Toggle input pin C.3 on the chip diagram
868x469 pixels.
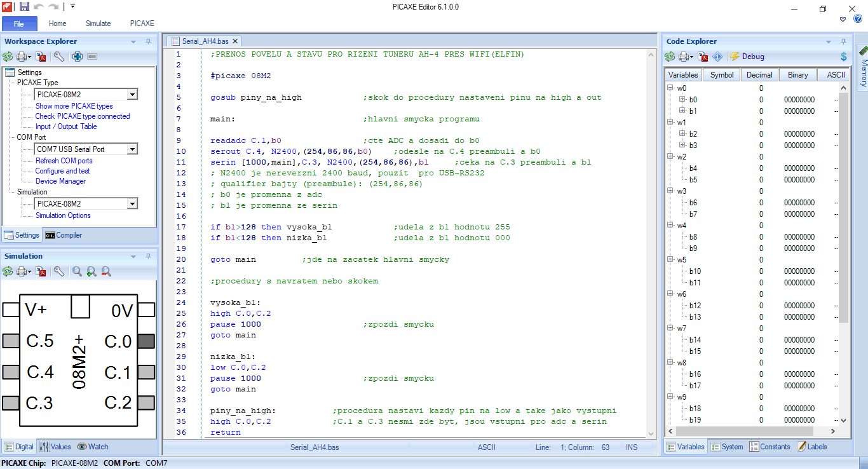[11, 403]
